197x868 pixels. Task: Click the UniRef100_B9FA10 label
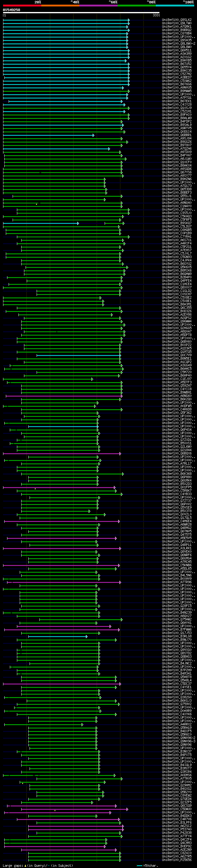pyautogui.click(x=177, y=115)
